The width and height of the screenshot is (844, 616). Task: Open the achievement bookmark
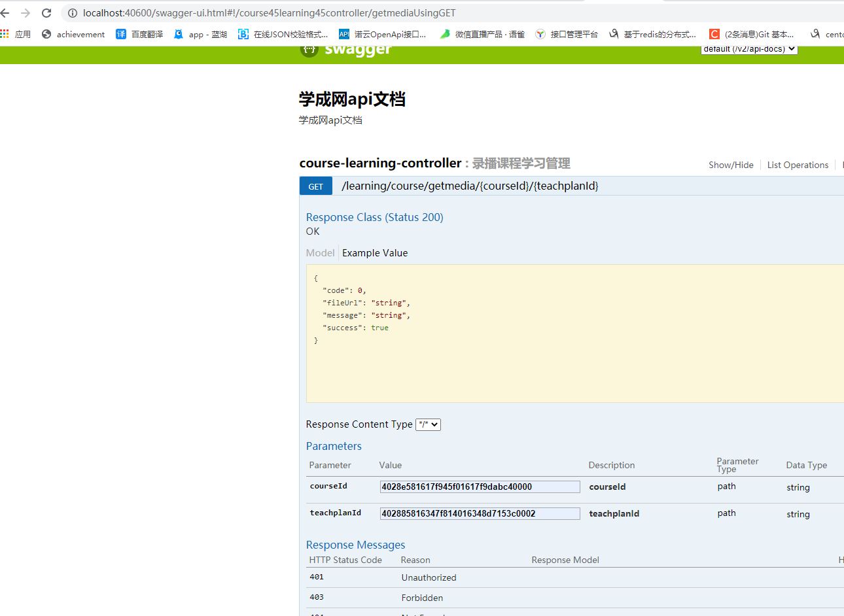(73, 34)
